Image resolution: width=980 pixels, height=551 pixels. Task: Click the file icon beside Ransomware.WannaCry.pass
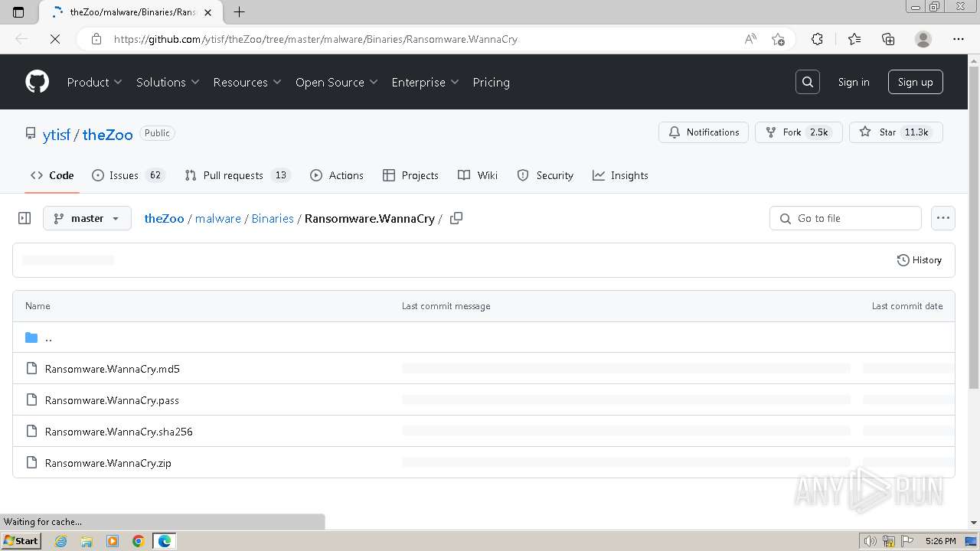tap(31, 400)
